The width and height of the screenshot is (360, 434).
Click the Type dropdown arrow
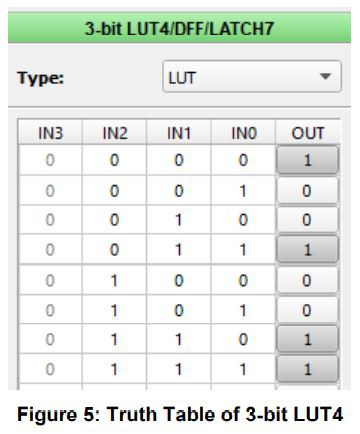coord(325,76)
